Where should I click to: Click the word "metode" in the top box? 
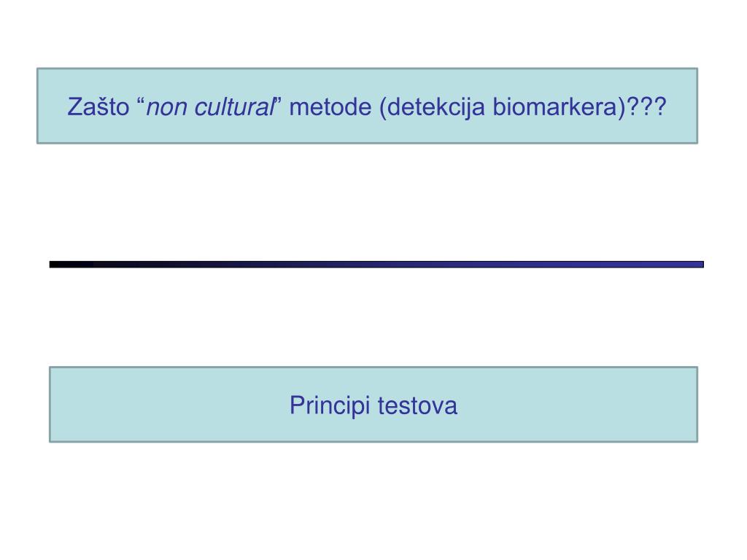coord(330,106)
